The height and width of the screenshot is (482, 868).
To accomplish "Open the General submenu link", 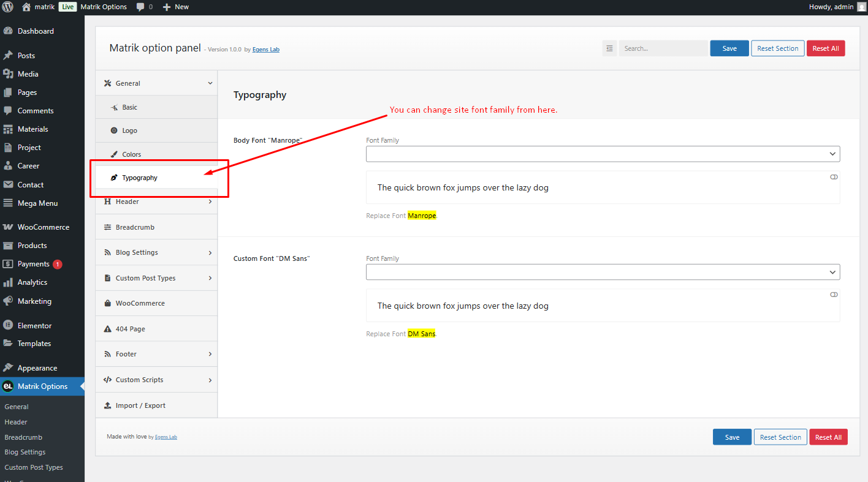I will pyautogui.click(x=17, y=407).
